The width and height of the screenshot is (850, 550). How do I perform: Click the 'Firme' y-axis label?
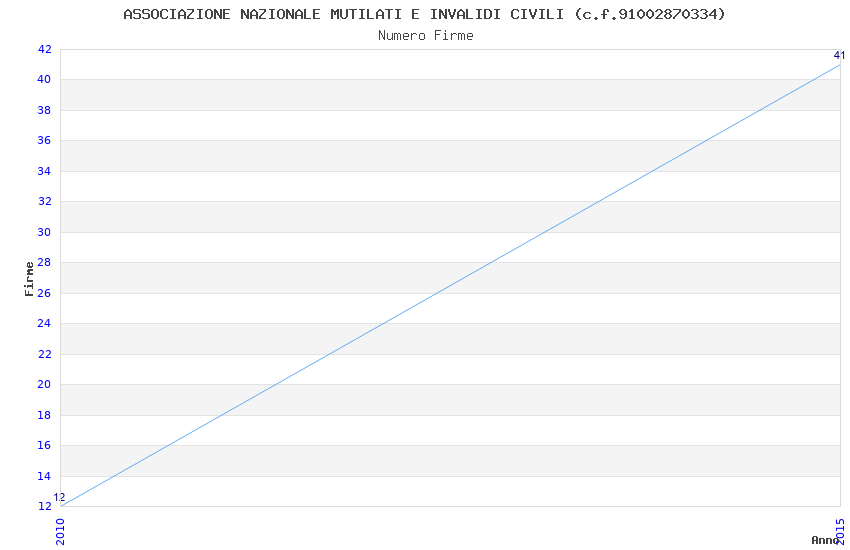(x=29, y=279)
